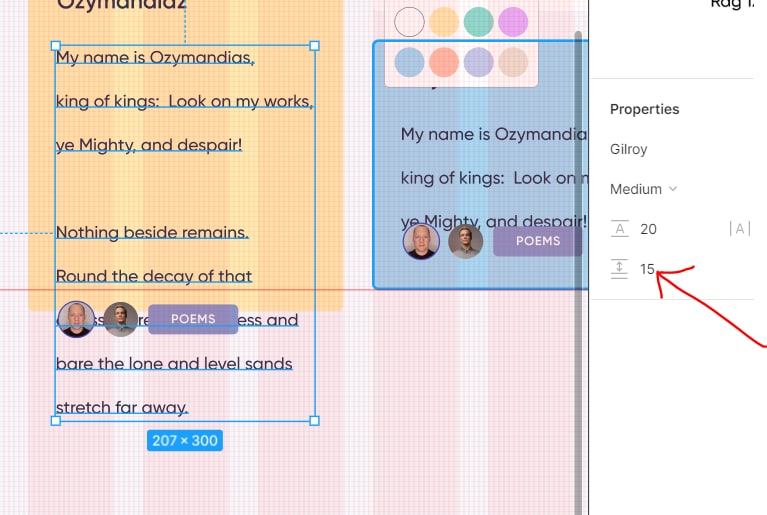Click the bald man avatar on the blue card
The height and width of the screenshot is (515, 767).
[421, 241]
